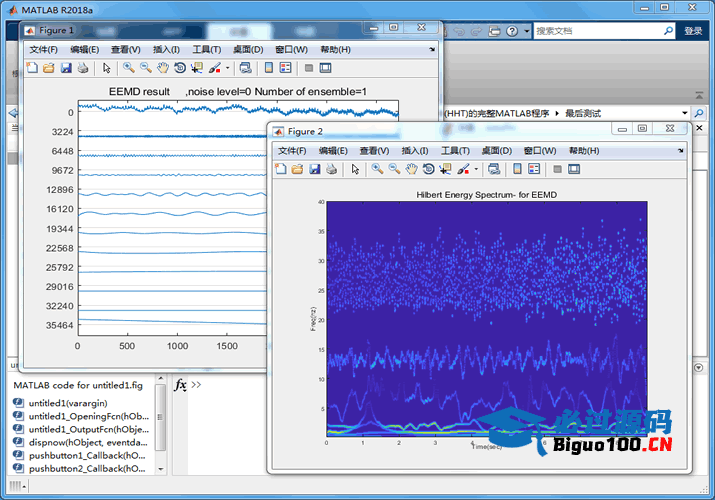The width and height of the screenshot is (715, 500).
Task: Click Open File icon in Figure 1 toolbar
Action: [x=49, y=68]
